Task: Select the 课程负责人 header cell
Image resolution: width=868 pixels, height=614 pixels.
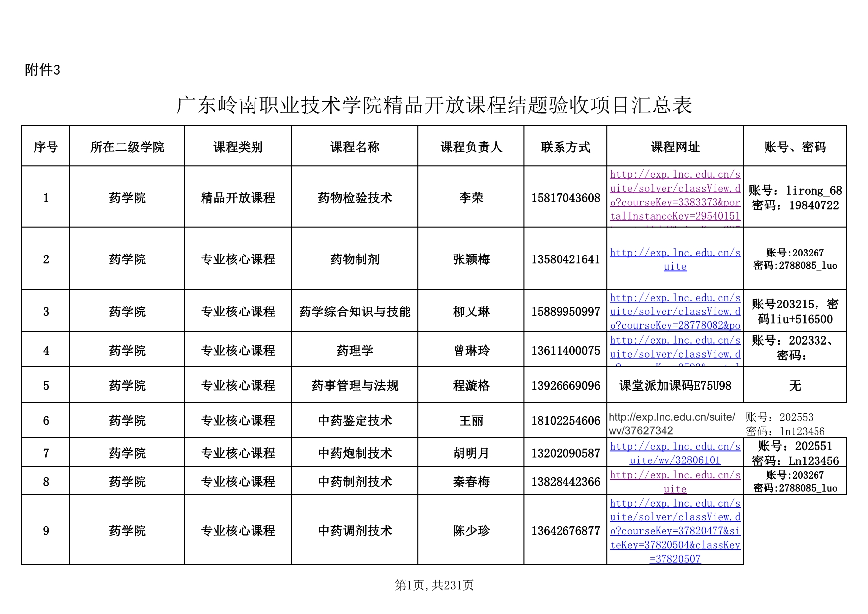Action: [471, 147]
